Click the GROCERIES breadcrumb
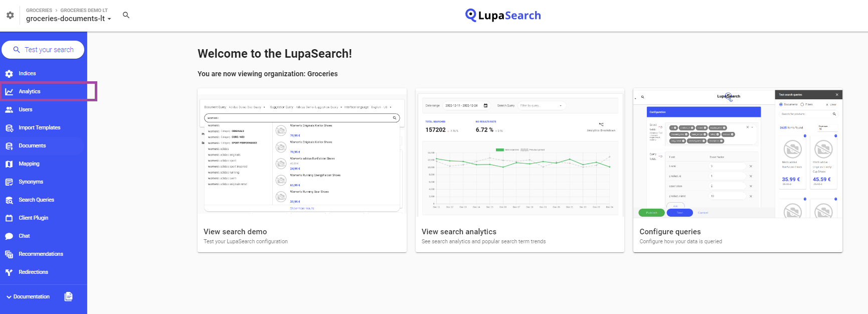This screenshot has height=314, width=868. click(x=39, y=10)
